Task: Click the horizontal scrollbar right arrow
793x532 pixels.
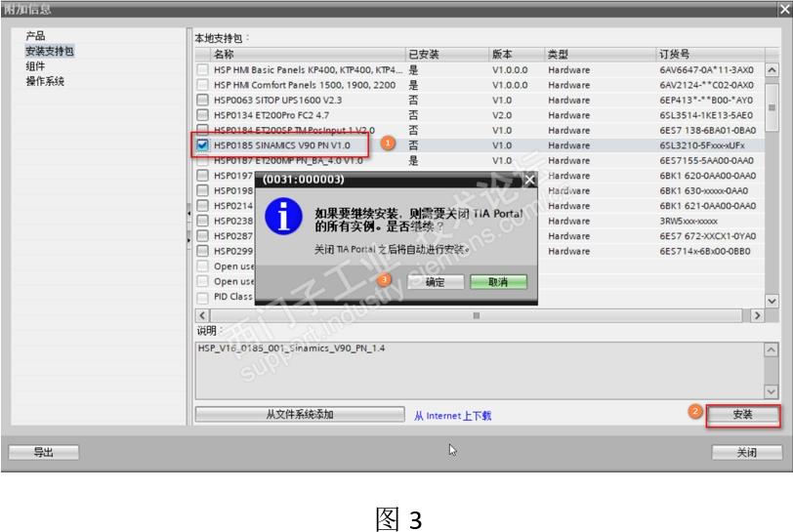Action: pos(757,315)
